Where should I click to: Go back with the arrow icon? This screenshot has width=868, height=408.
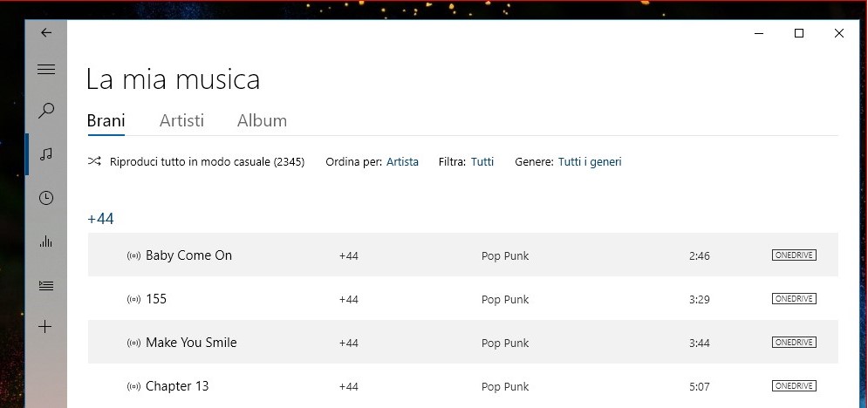pyautogui.click(x=46, y=32)
